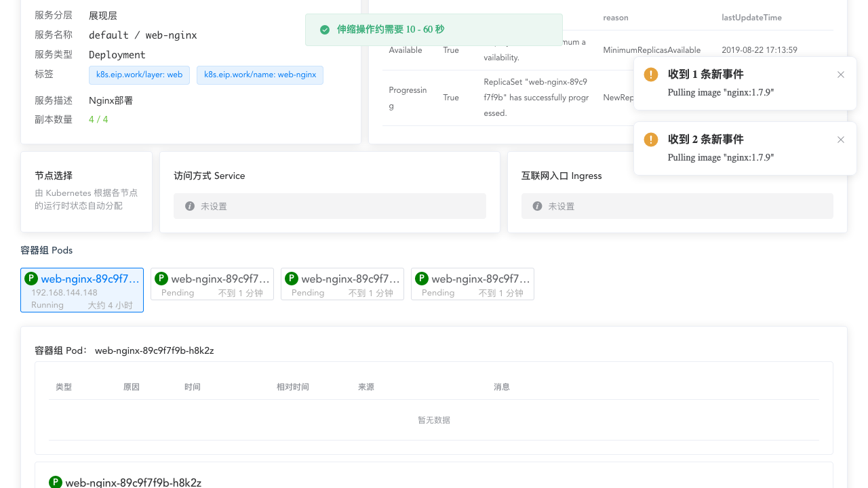Viewport: 868px width, 488px height.
Task: Select the Running pod card 192.168.144.148
Action: [x=81, y=291]
